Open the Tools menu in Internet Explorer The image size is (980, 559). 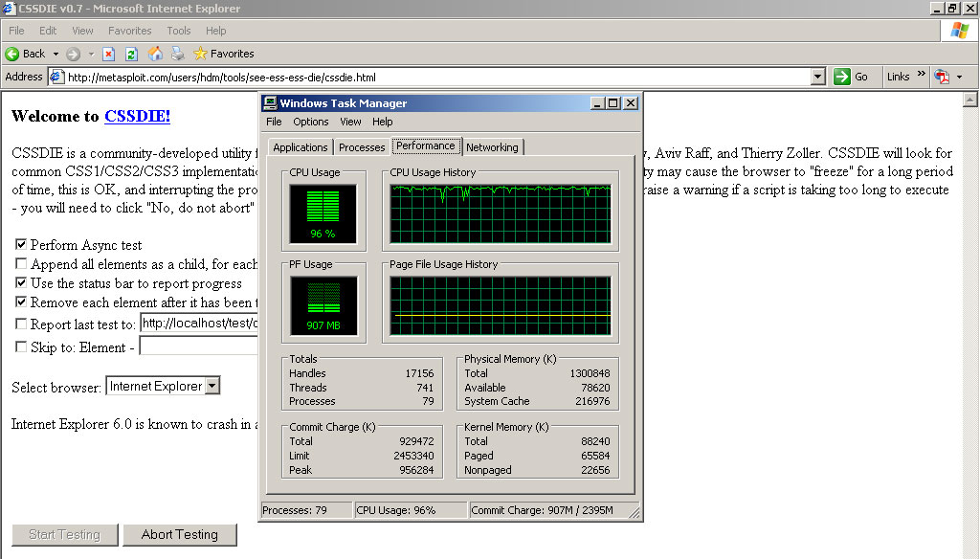point(179,31)
